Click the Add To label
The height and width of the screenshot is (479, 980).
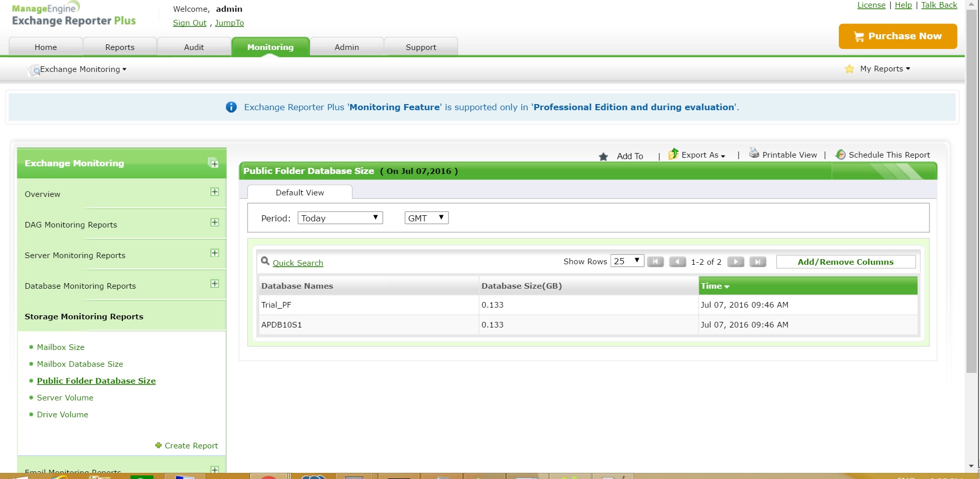click(630, 156)
